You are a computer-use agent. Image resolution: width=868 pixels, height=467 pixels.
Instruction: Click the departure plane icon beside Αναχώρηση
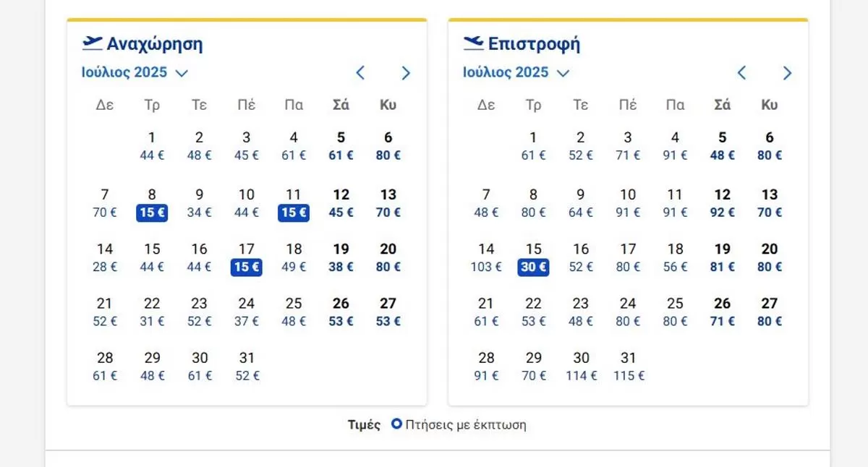(x=93, y=43)
